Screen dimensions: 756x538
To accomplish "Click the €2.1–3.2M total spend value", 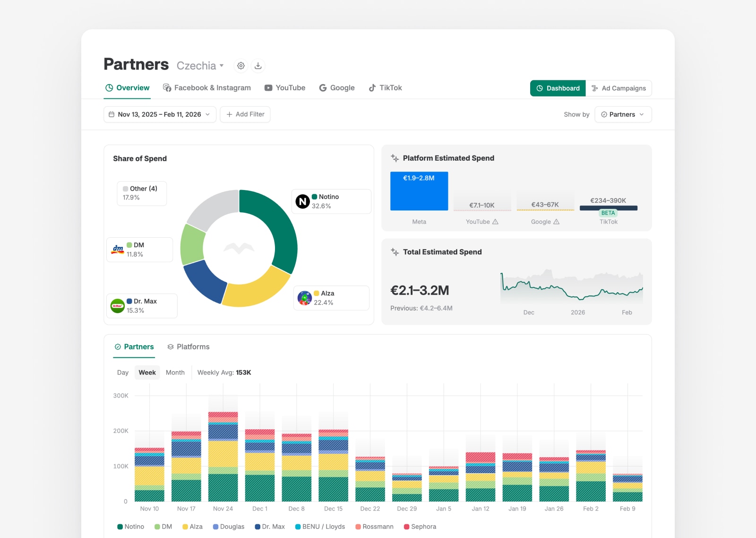I will 420,290.
